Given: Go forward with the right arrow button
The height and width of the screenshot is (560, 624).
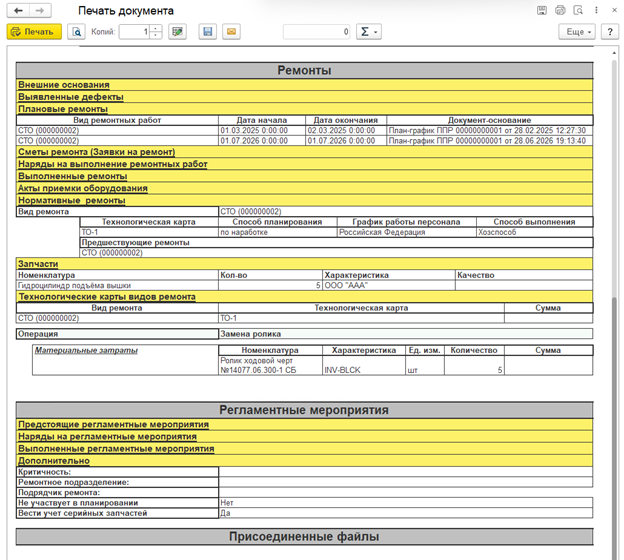Looking at the screenshot, I should [x=40, y=11].
